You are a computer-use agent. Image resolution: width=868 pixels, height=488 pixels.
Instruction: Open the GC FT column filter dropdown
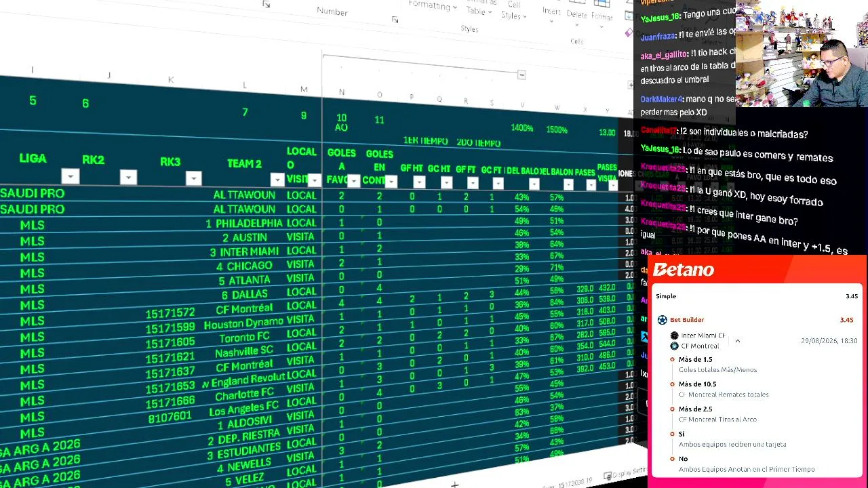pyautogui.click(x=498, y=183)
